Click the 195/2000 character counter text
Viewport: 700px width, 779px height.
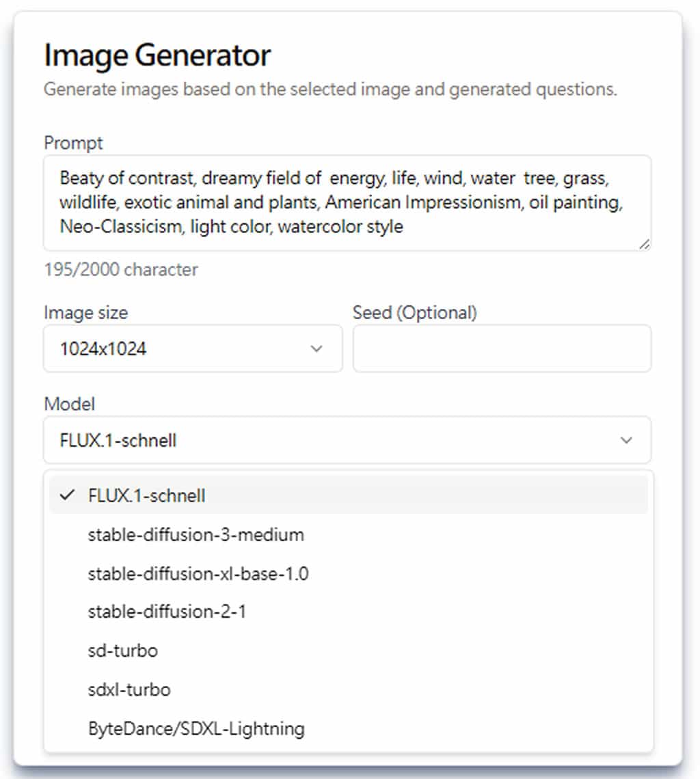[121, 269]
